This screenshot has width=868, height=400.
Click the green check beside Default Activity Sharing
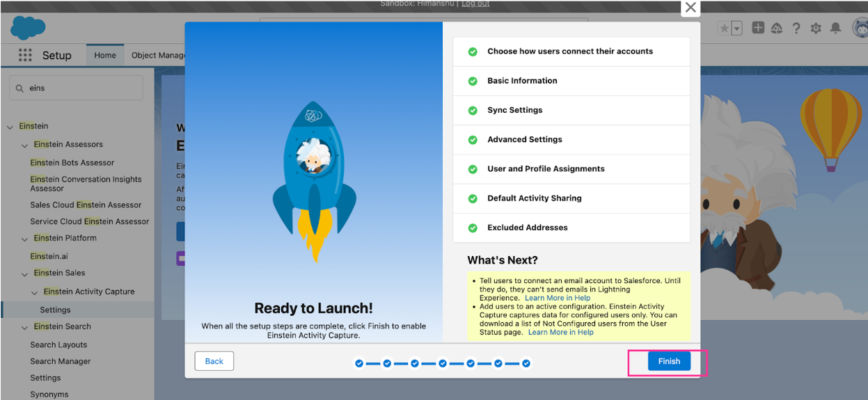(x=473, y=198)
